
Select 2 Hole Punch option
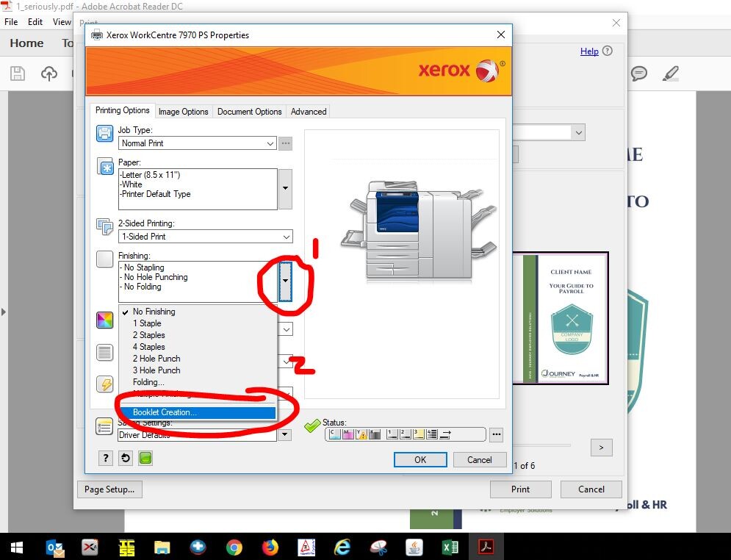tap(198, 358)
